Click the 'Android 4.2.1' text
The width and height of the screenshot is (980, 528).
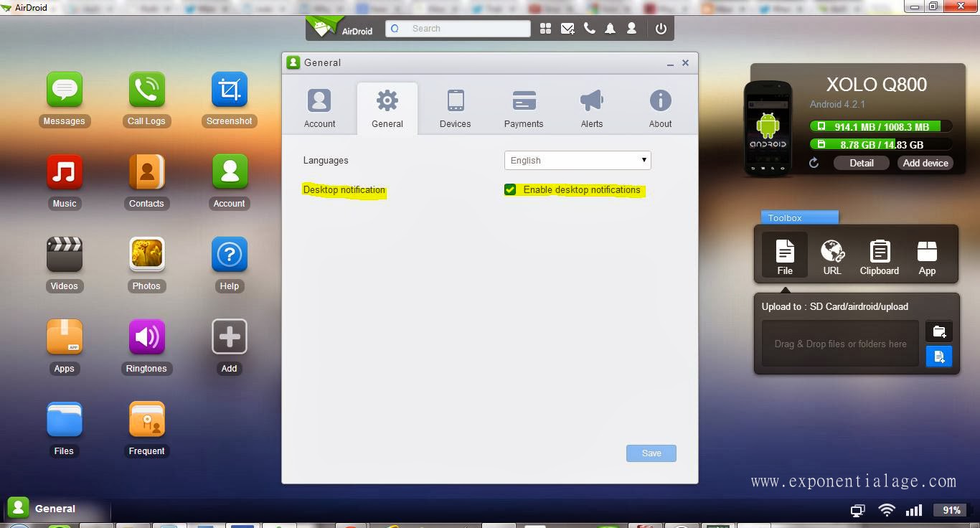tap(837, 104)
